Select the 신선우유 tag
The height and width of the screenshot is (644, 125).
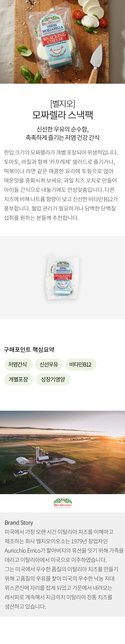(49, 364)
